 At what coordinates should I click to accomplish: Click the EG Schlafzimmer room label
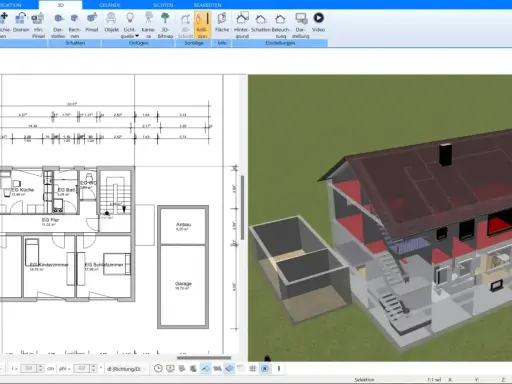pyautogui.click(x=104, y=265)
